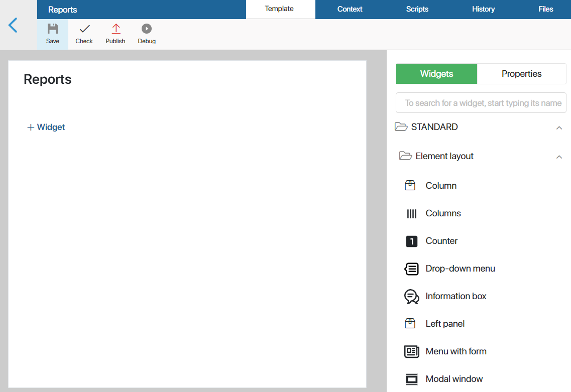This screenshot has height=392, width=571.
Task: Click the Element layout folder icon
Action: 405,156
